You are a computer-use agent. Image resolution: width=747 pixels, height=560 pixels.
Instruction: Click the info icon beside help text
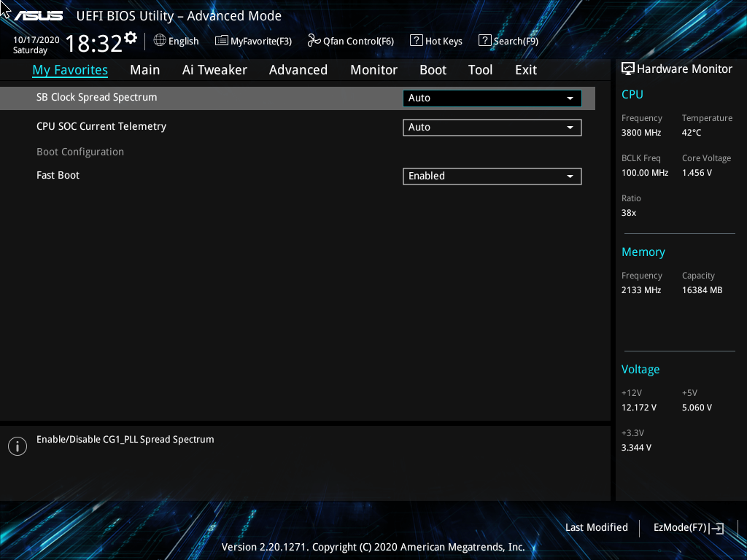(x=18, y=446)
